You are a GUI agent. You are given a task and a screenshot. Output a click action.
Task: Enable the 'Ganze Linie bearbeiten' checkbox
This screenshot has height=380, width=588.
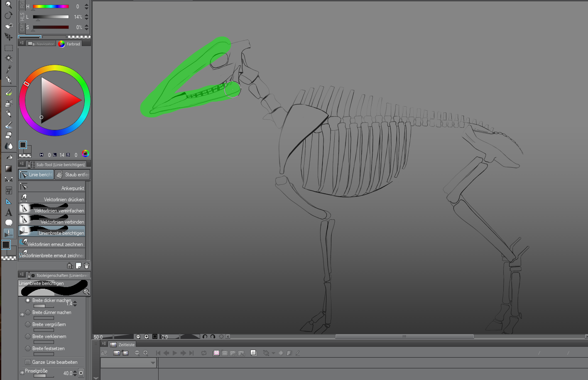[x=28, y=362]
